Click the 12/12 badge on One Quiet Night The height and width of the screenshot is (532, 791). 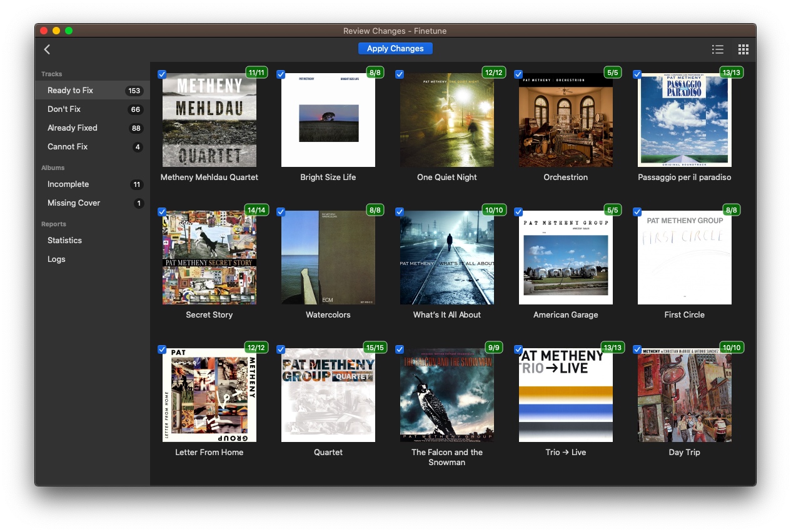pyautogui.click(x=493, y=73)
